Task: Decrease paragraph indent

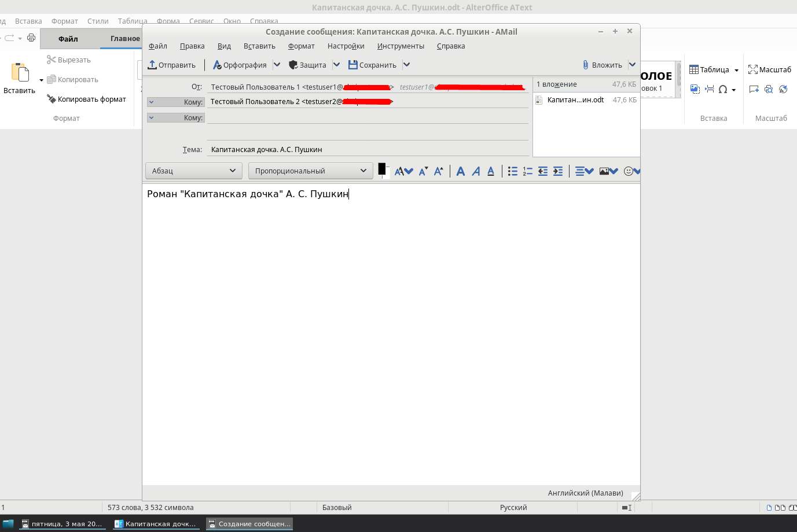Action: (x=542, y=171)
